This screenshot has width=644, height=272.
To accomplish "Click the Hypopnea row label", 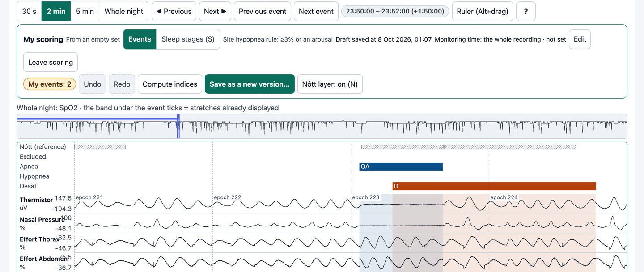I will 34,176.
